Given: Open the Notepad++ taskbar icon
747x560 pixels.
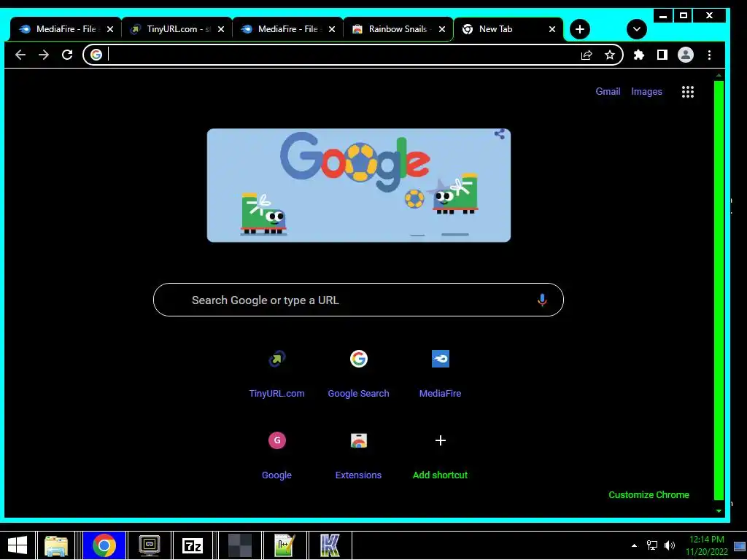Looking at the screenshot, I should pos(285,545).
